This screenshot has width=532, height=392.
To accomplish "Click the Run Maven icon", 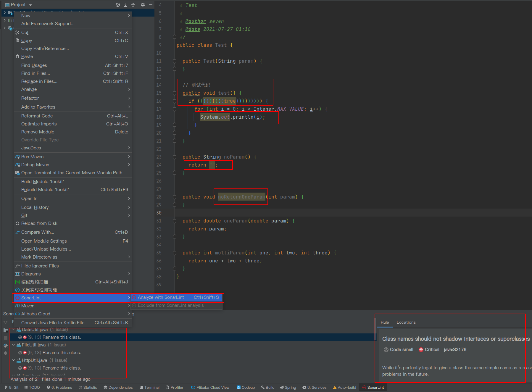I will 17,157.
